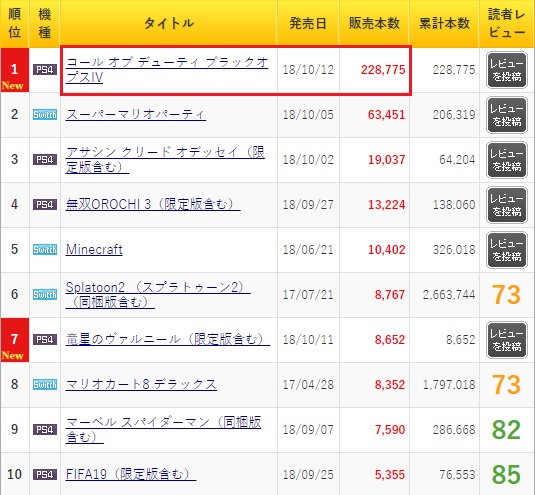Open the スーパーマリオパーティ title link
535x495 pixels.
(136, 114)
